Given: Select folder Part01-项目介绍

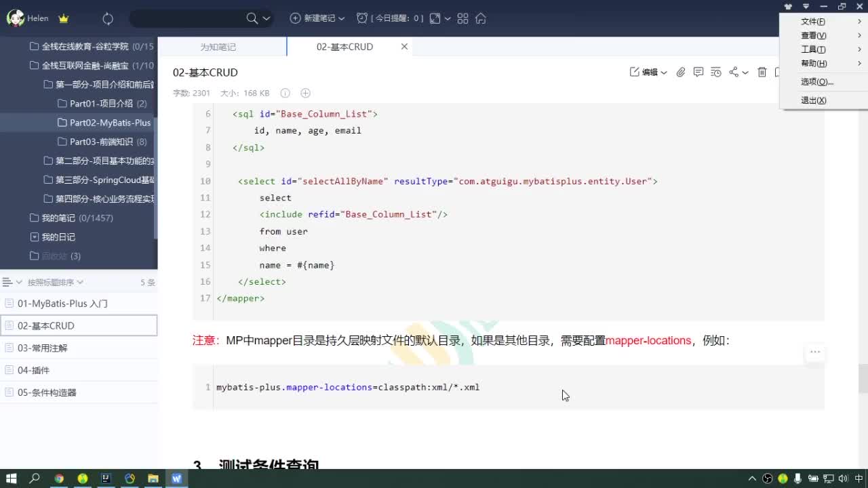Looking at the screenshot, I should point(101,104).
